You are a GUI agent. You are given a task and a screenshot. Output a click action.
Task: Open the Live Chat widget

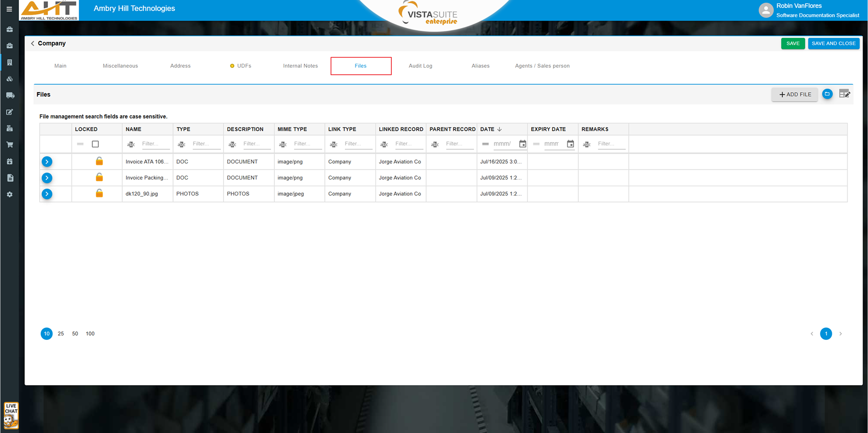11,415
